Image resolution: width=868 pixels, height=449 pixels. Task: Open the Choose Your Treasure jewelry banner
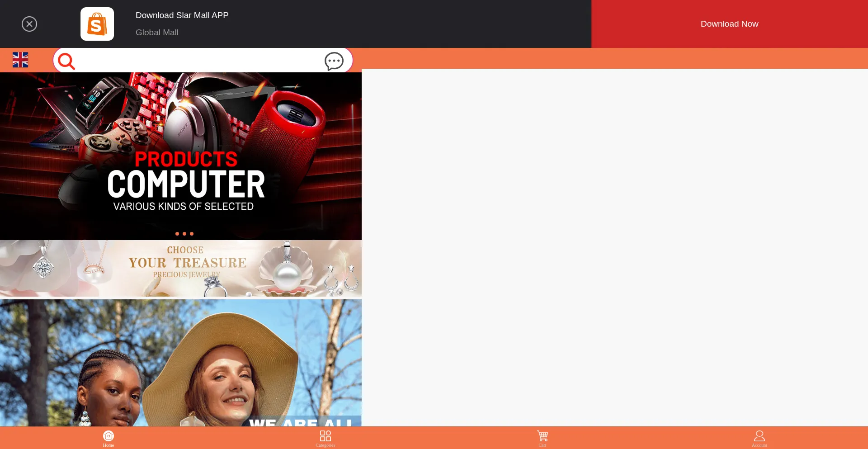coord(181,269)
